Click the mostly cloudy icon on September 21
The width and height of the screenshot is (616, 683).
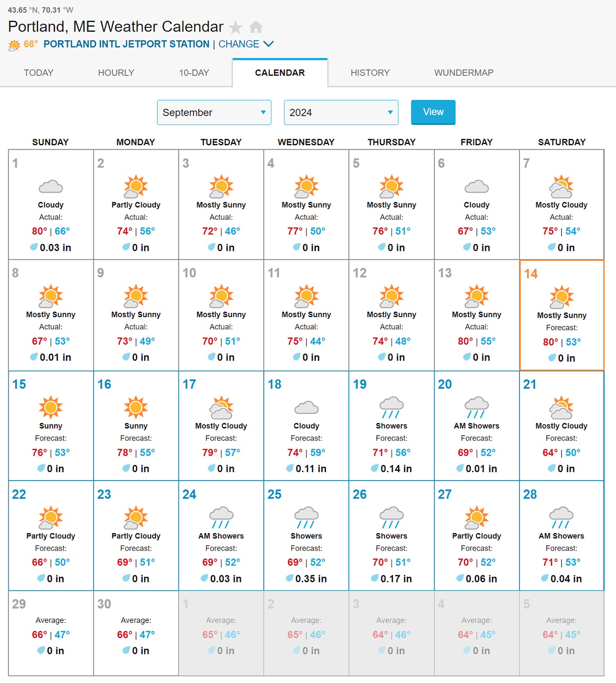point(561,407)
